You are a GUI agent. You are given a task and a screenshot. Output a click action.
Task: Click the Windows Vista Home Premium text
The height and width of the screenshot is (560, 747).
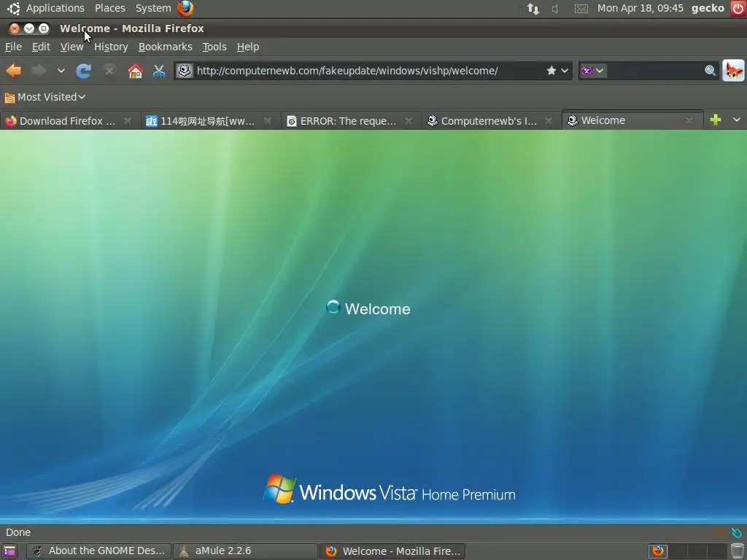(x=407, y=493)
